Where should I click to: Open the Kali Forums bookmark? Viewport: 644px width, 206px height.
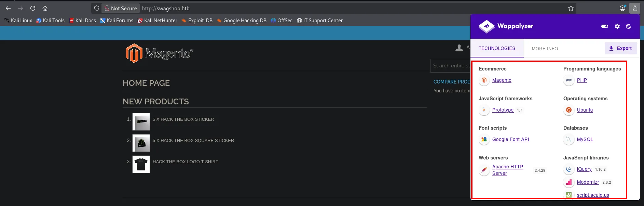(117, 21)
